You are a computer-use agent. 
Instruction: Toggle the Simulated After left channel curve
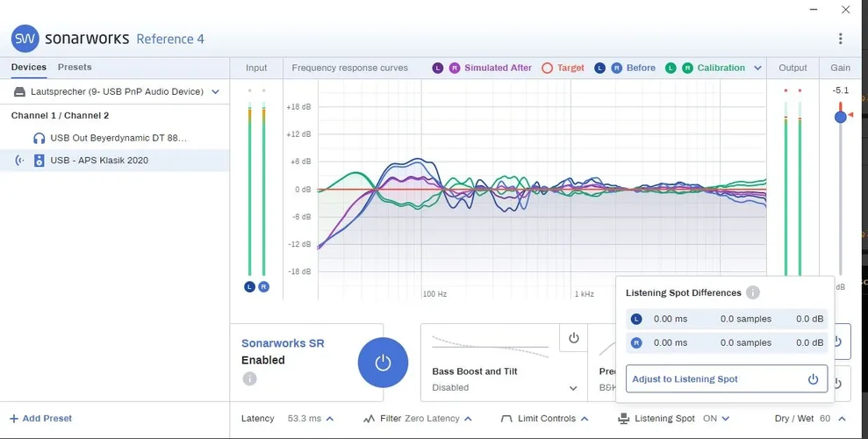(x=438, y=68)
